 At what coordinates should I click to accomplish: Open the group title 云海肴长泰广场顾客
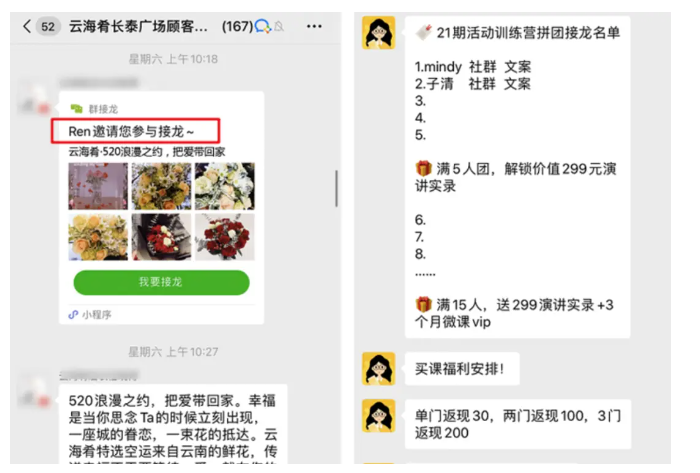coord(138,26)
